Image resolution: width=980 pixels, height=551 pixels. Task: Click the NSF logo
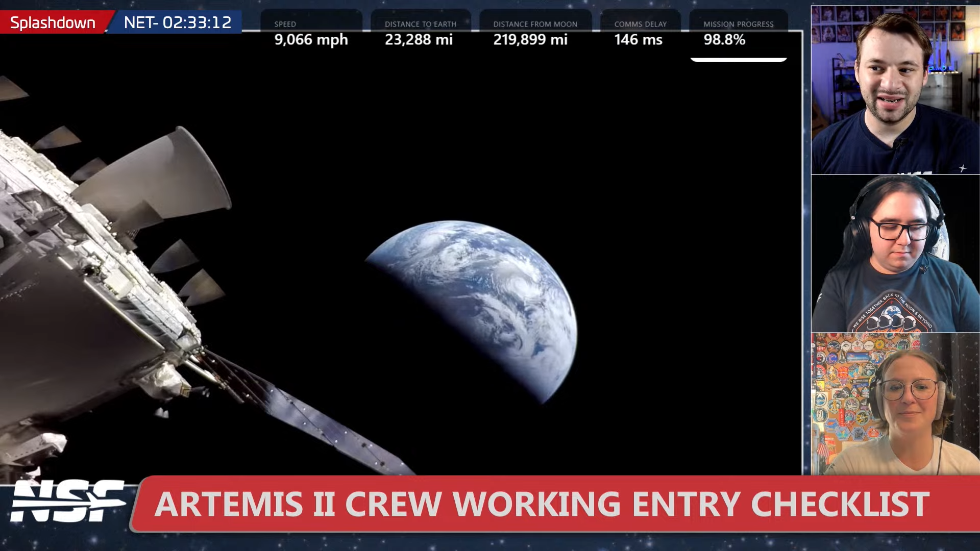pos(67,501)
